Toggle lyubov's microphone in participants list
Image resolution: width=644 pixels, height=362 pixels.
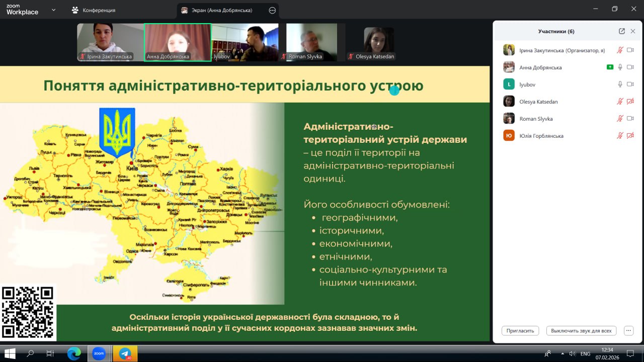(620, 84)
